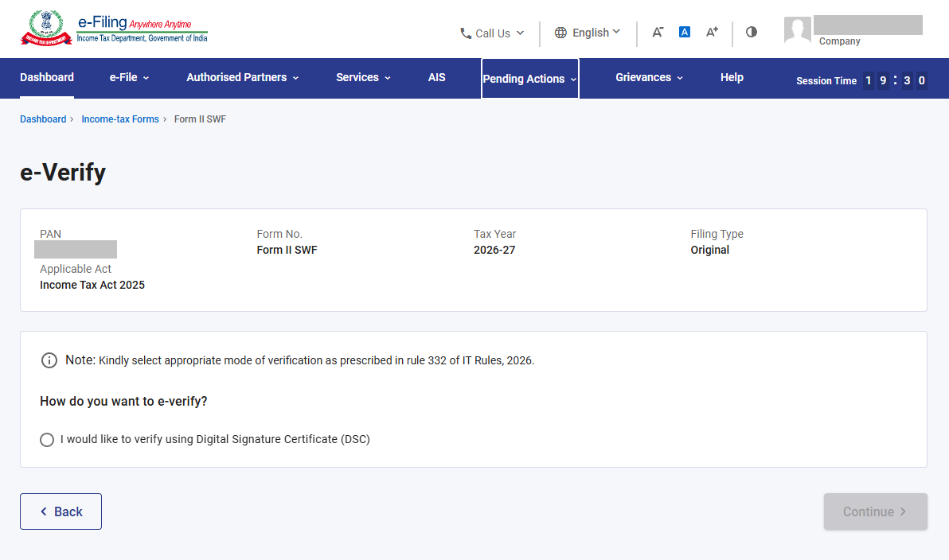Viewport: 949px width, 560px height.
Task: Expand the e-File menu
Action: point(129,77)
